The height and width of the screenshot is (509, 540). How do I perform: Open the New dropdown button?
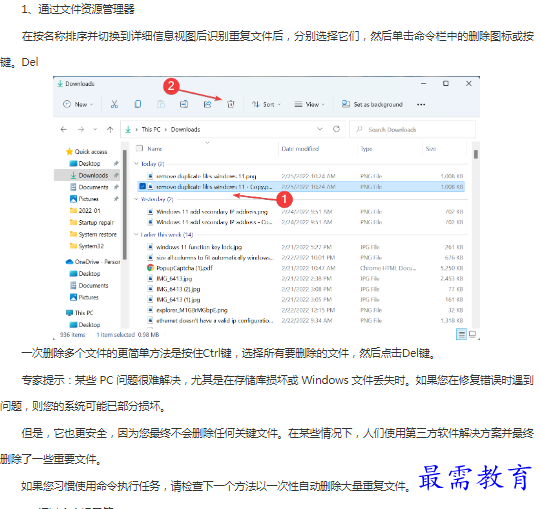[x=78, y=104]
